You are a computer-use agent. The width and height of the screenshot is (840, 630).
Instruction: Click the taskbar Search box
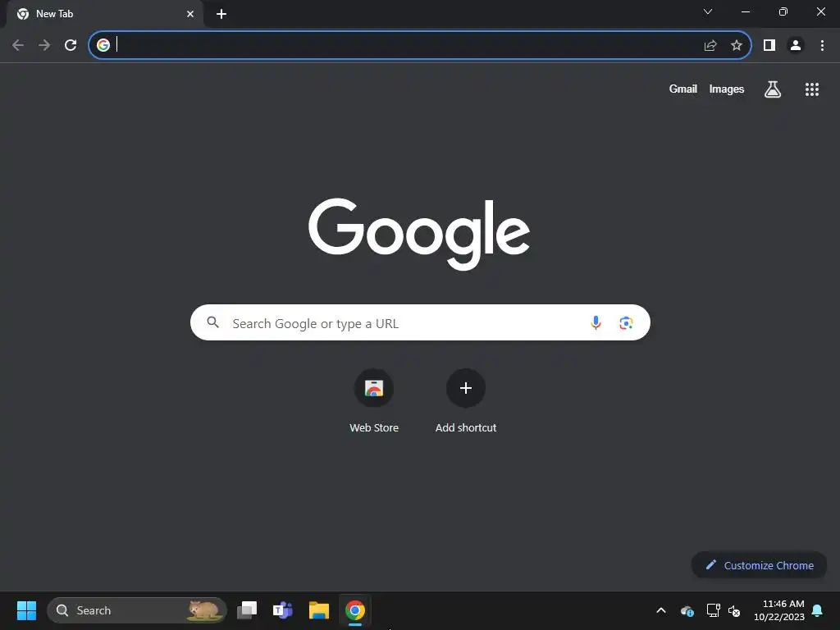click(x=137, y=610)
